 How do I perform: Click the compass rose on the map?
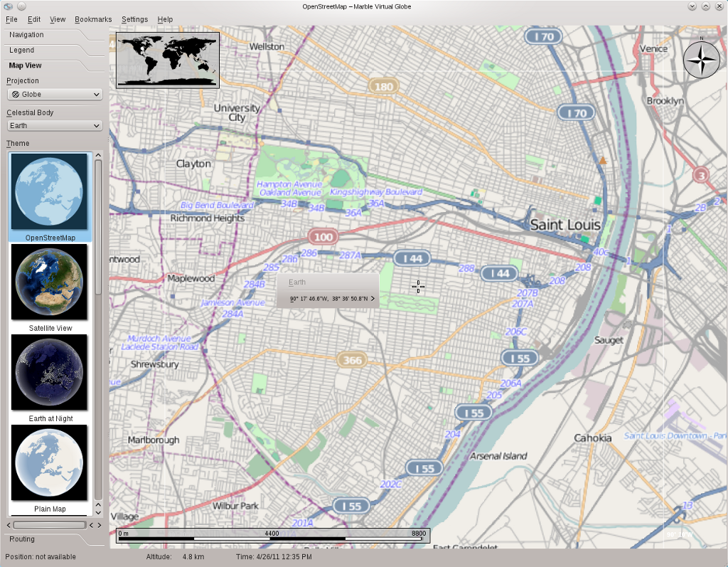[x=702, y=60]
